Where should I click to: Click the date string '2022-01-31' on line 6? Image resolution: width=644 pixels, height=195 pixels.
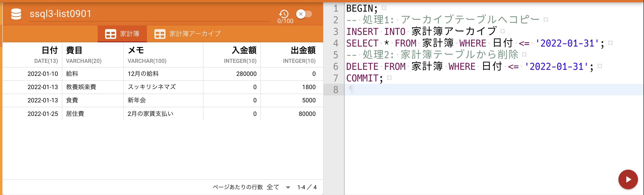[x=557, y=67]
